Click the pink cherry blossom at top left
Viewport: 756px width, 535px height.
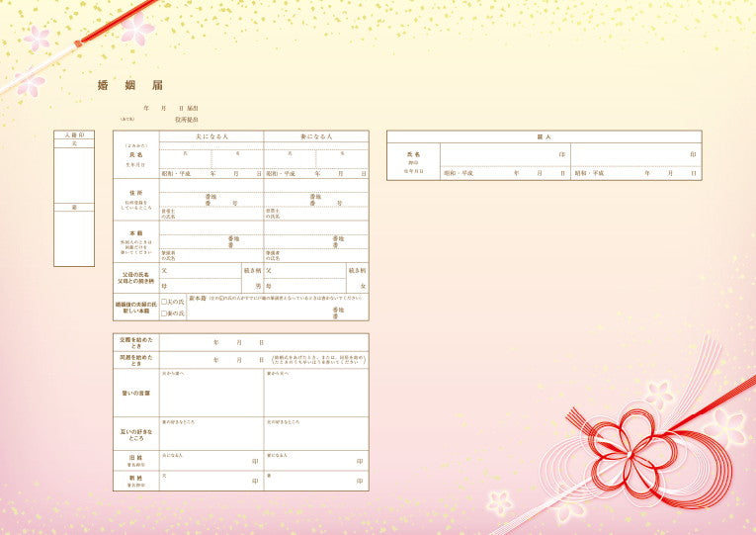(x=136, y=30)
